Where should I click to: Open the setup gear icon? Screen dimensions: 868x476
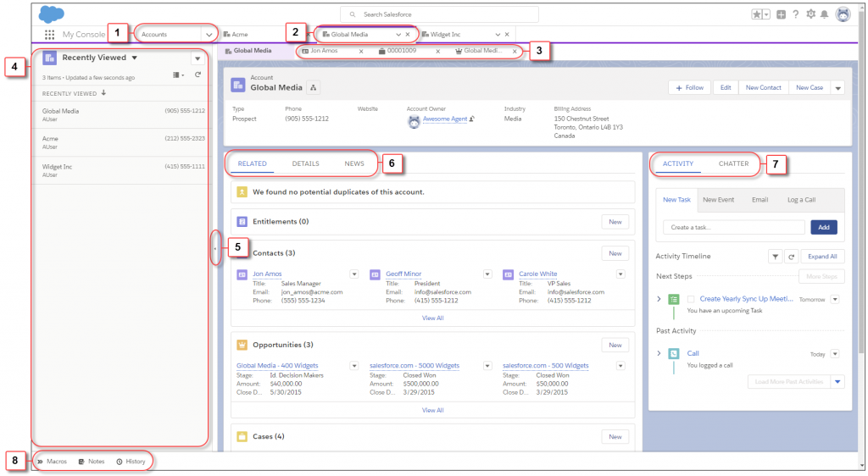pyautogui.click(x=810, y=14)
